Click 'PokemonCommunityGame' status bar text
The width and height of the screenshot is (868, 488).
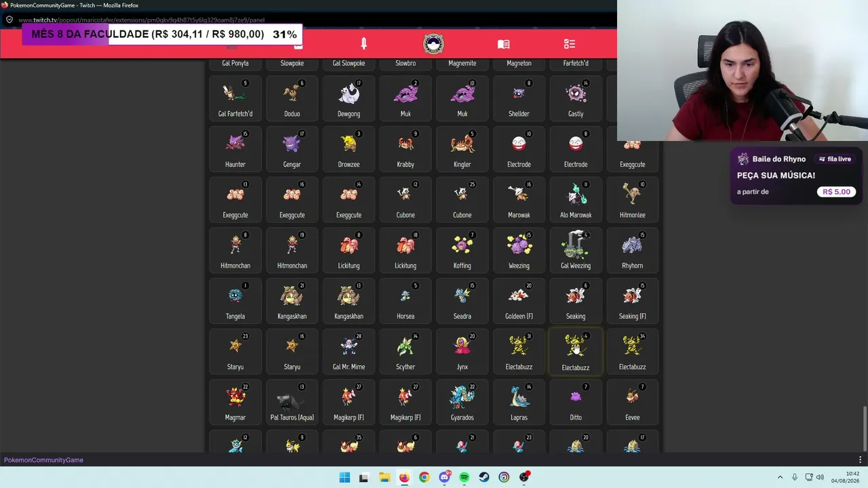(43, 460)
